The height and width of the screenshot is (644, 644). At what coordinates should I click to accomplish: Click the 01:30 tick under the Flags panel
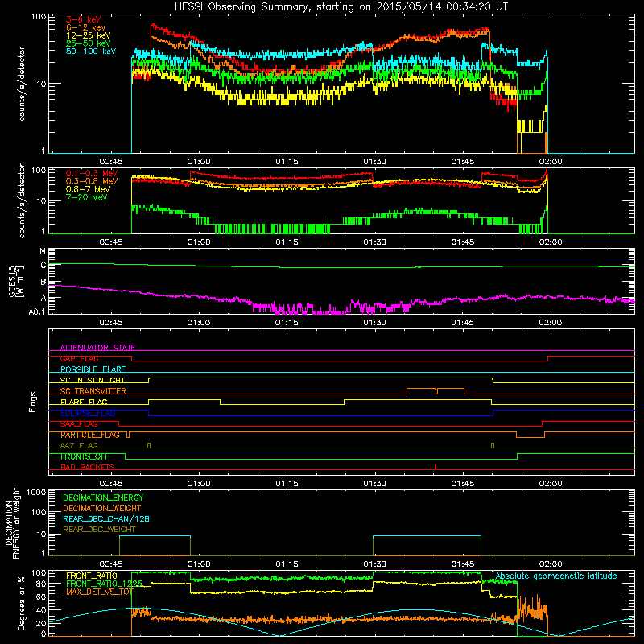click(x=374, y=484)
